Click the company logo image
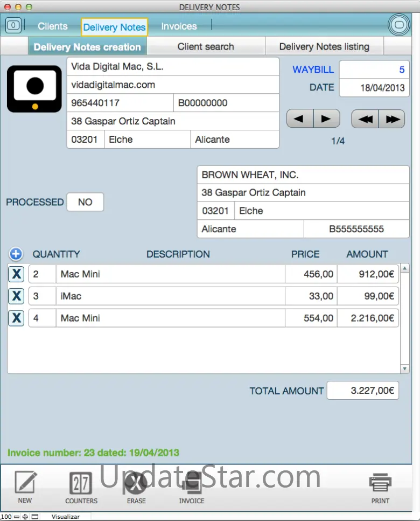Viewport: 420px width, 521px height. click(34, 89)
